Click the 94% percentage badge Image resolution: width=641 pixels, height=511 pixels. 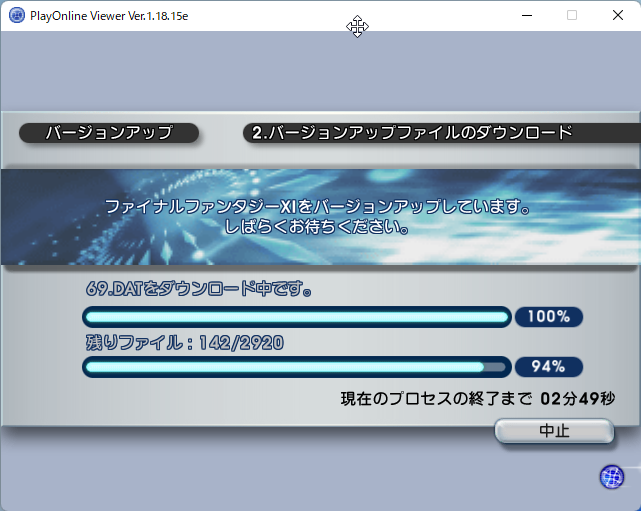tap(549, 367)
